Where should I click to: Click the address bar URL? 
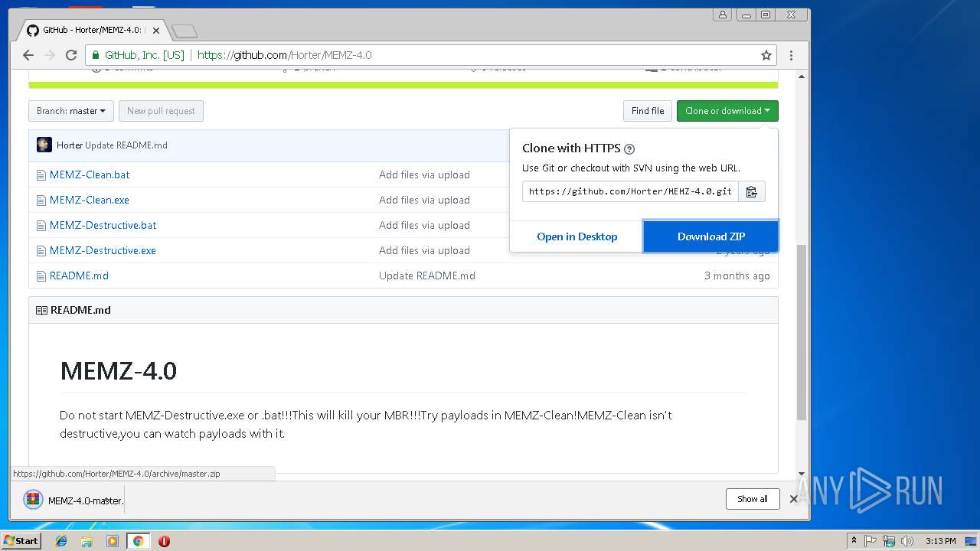[x=285, y=55]
